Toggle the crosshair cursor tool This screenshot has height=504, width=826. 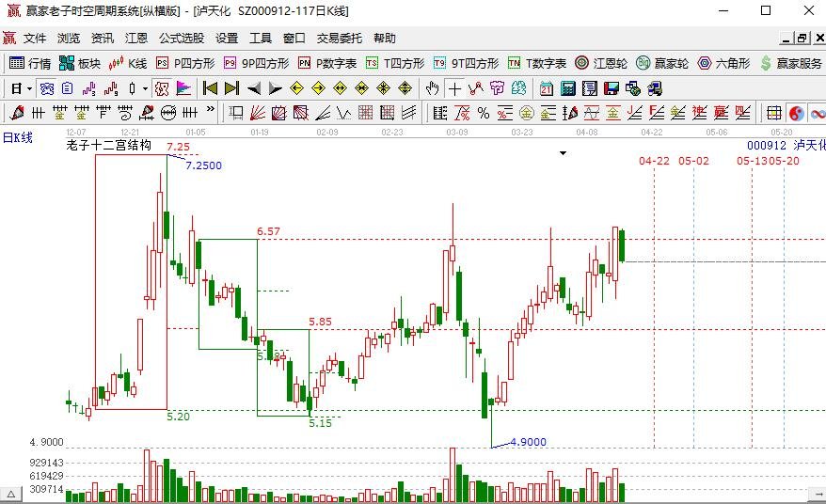click(x=454, y=88)
